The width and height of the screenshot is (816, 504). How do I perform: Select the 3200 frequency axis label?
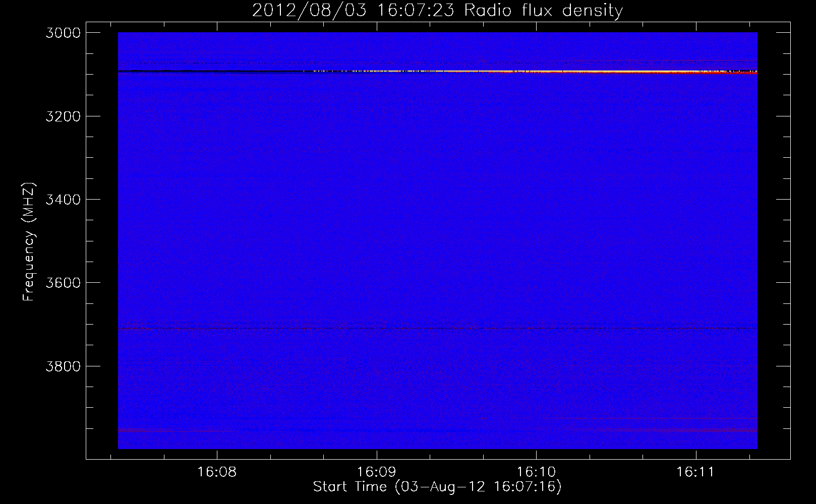click(63, 116)
